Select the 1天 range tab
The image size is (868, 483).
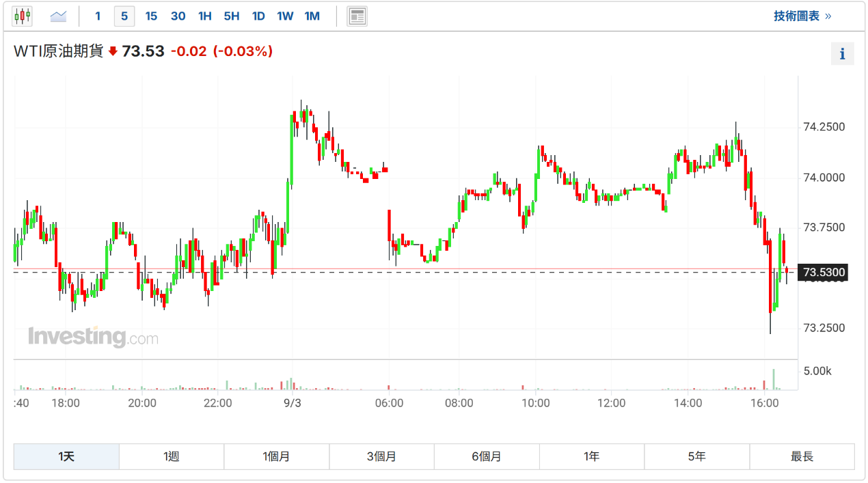tap(66, 456)
